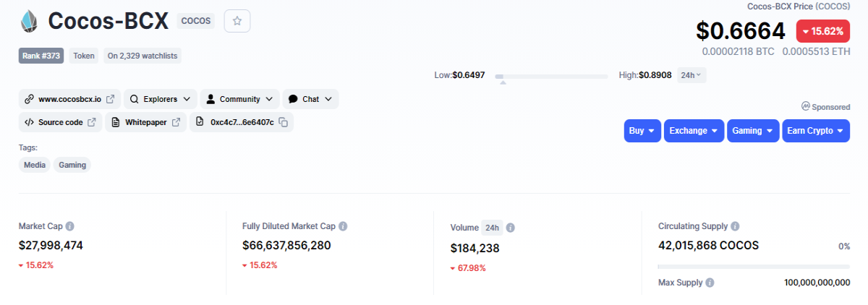This screenshot has width=868, height=305.
Task: Click the Max Supply info icon
Action: pos(710,283)
